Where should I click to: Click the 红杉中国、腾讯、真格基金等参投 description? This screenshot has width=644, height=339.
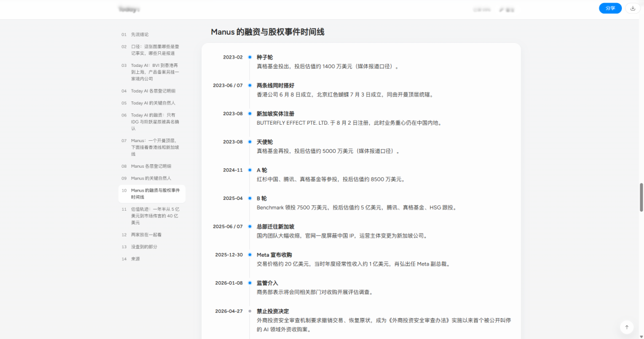click(x=332, y=179)
